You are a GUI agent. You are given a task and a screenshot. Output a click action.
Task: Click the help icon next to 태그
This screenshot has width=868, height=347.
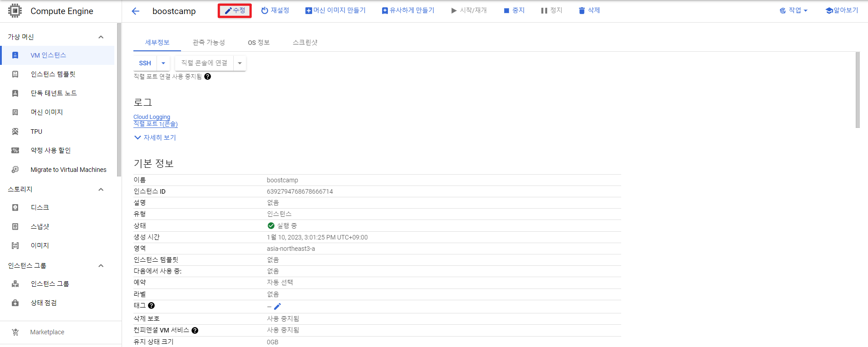point(152,306)
